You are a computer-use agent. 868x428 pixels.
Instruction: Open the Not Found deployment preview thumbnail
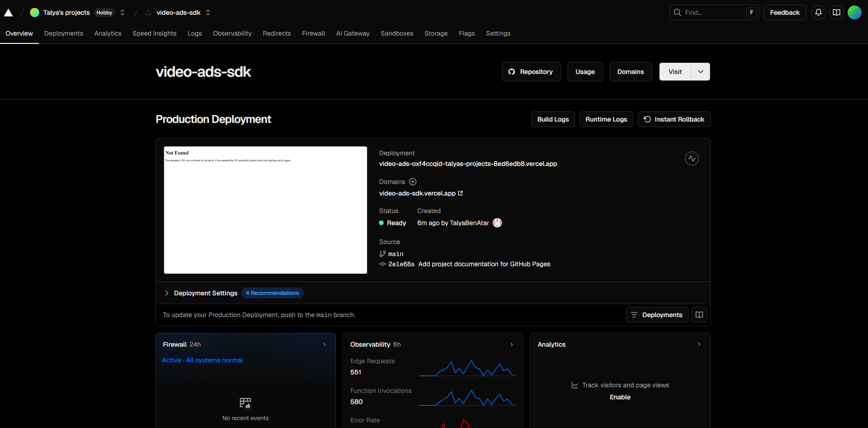[x=265, y=210]
